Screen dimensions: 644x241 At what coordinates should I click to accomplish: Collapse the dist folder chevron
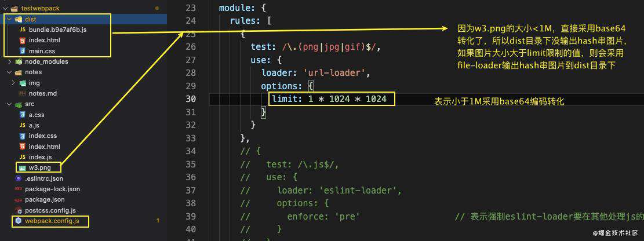(x=9, y=19)
